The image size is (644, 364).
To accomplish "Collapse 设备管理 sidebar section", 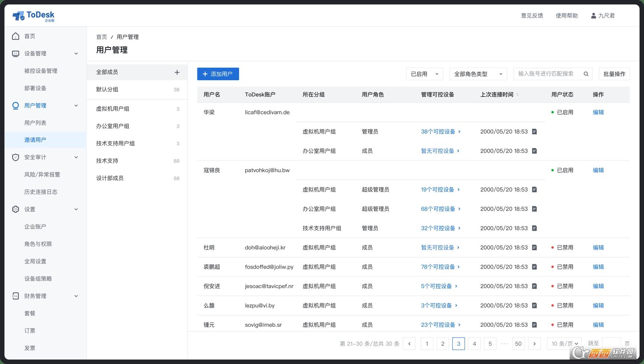I will click(x=76, y=53).
